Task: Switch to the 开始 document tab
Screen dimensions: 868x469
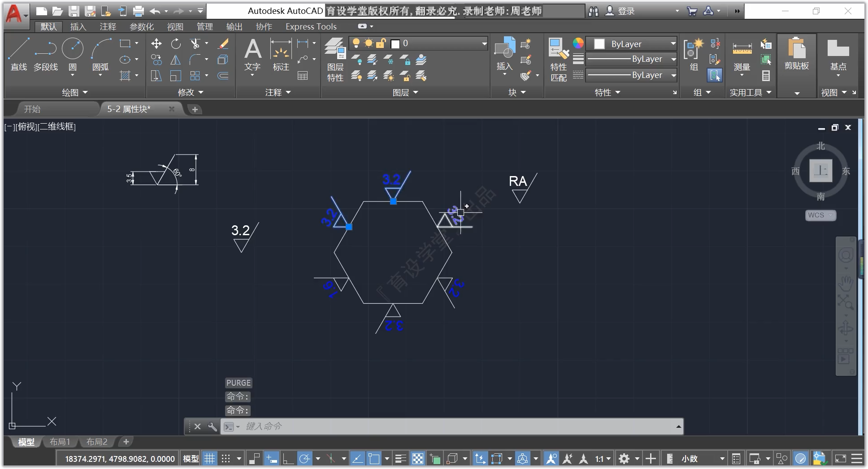Action: click(32, 109)
